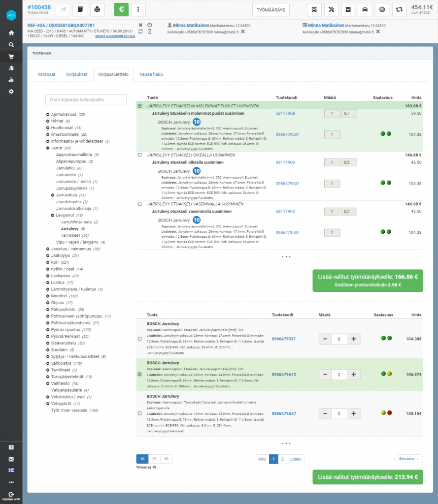Screen dimensions: 438x504
Task: Show 25 results per page
Action: click(154, 459)
